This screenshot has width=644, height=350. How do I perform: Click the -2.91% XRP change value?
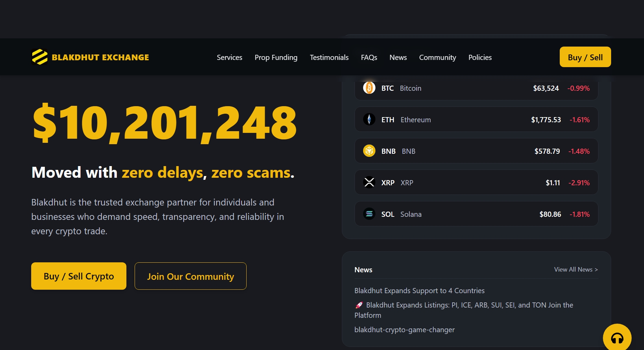(x=579, y=183)
